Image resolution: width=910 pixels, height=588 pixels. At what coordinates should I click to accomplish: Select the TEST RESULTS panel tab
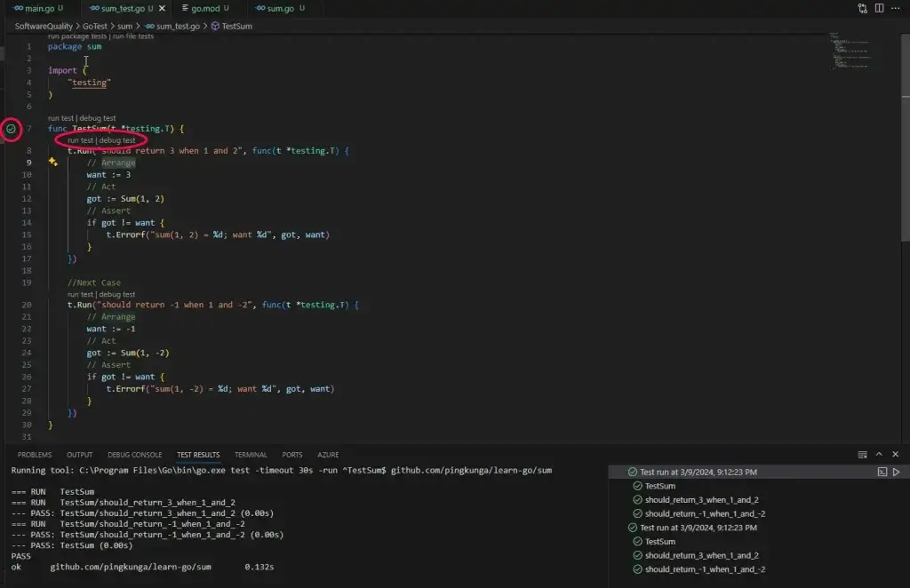[x=198, y=455]
